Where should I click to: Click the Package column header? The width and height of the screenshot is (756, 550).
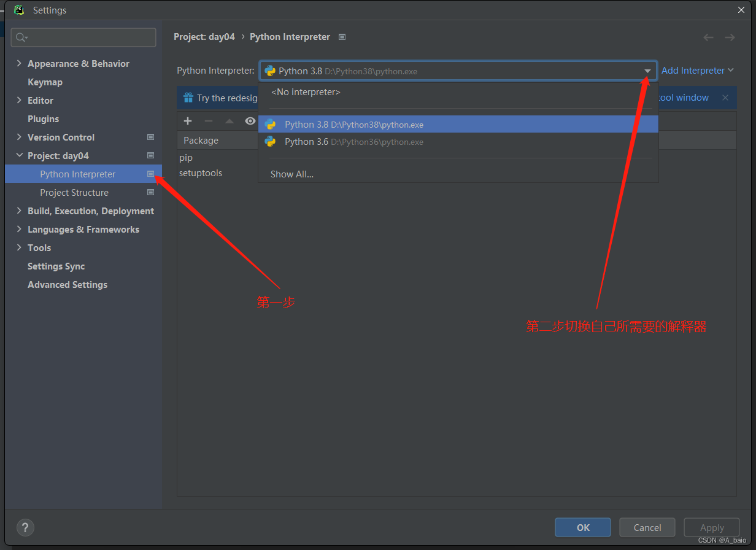pyautogui.click(x=201, y=141)
